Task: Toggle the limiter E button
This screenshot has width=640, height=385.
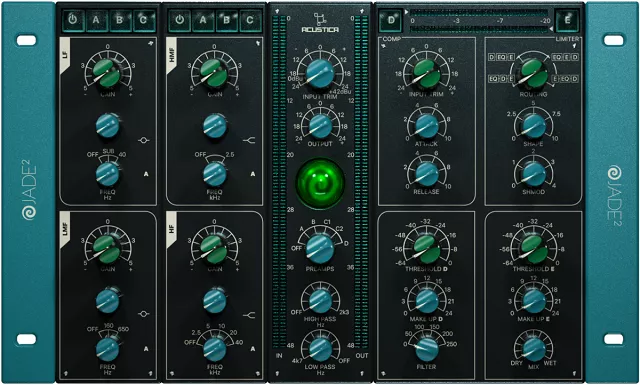Action: (567, 20)
